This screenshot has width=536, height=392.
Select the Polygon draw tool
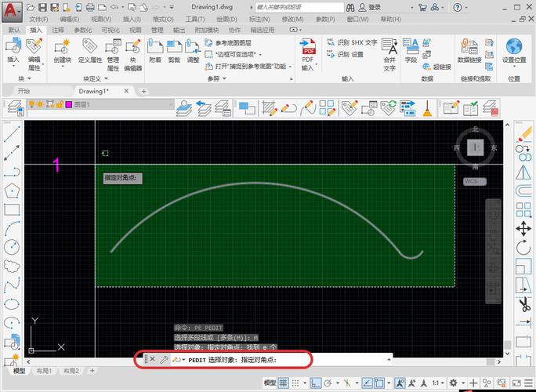click(11, 190)
